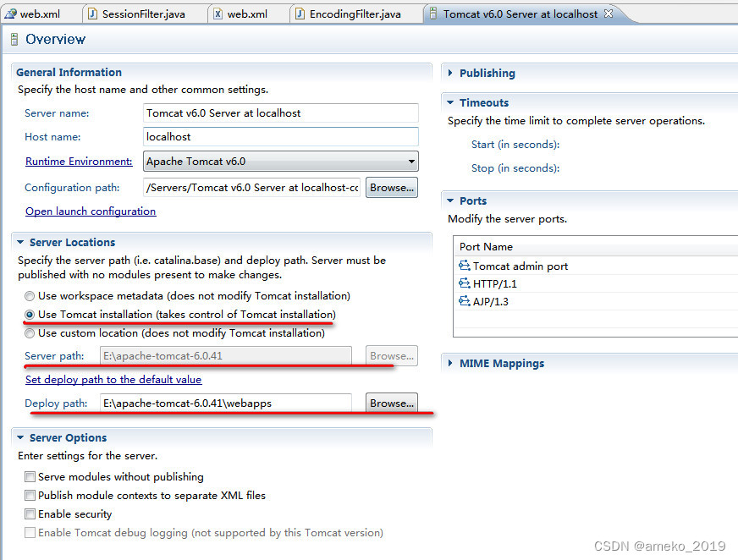Screen dimensions: 738x560
Task: Click the server icon beside Overview heading
Action: pos(14,39)
